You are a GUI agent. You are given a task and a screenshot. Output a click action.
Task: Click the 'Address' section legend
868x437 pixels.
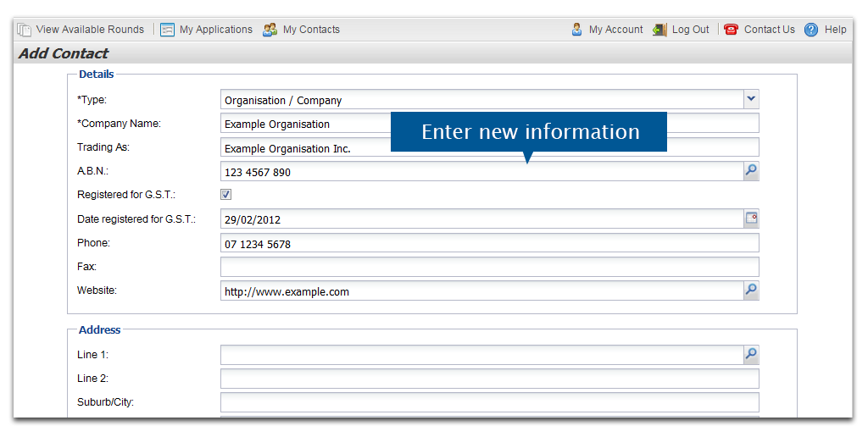pos(100,329)
